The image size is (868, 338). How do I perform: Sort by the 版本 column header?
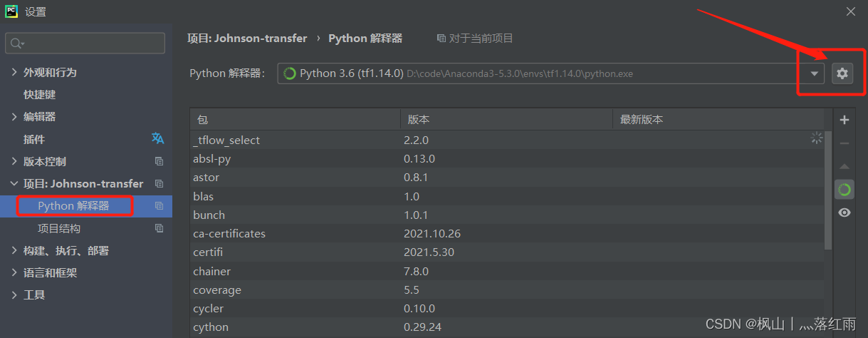(507, 120)
